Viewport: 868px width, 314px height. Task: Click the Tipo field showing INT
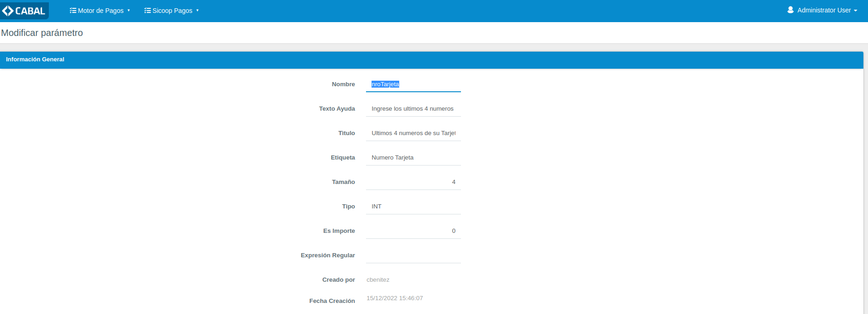413,207
